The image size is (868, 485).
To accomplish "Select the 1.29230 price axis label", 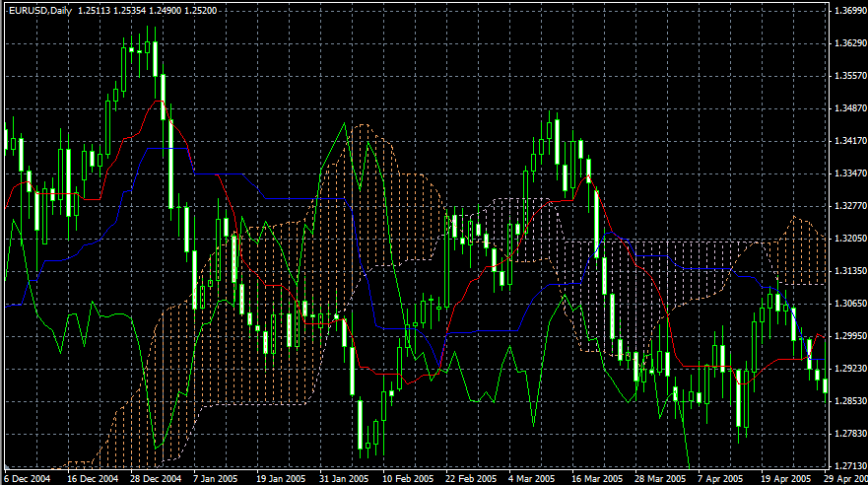I will pos(850,369).
